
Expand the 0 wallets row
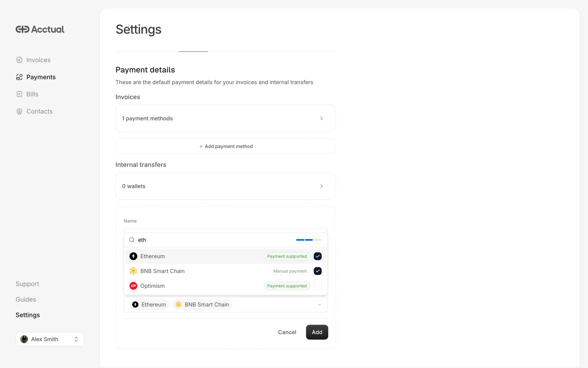(321, 186)
